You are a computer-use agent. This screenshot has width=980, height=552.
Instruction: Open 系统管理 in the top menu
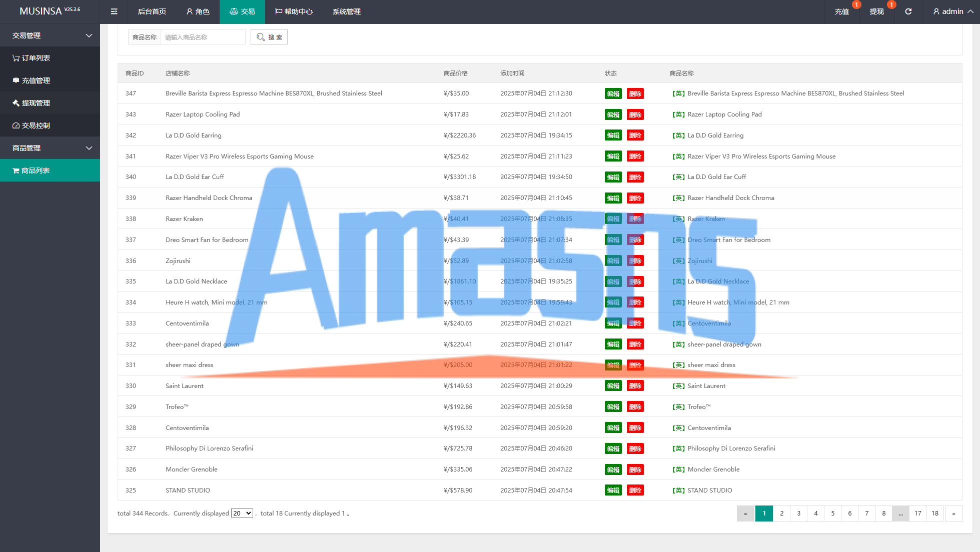click(x=346, y=11)
